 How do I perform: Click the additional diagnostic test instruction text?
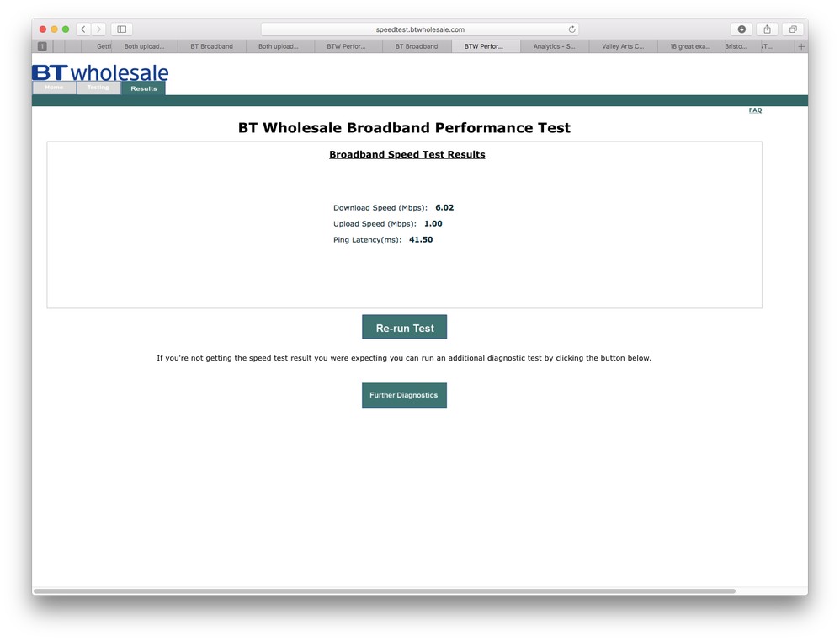click(x=404, y=358)
